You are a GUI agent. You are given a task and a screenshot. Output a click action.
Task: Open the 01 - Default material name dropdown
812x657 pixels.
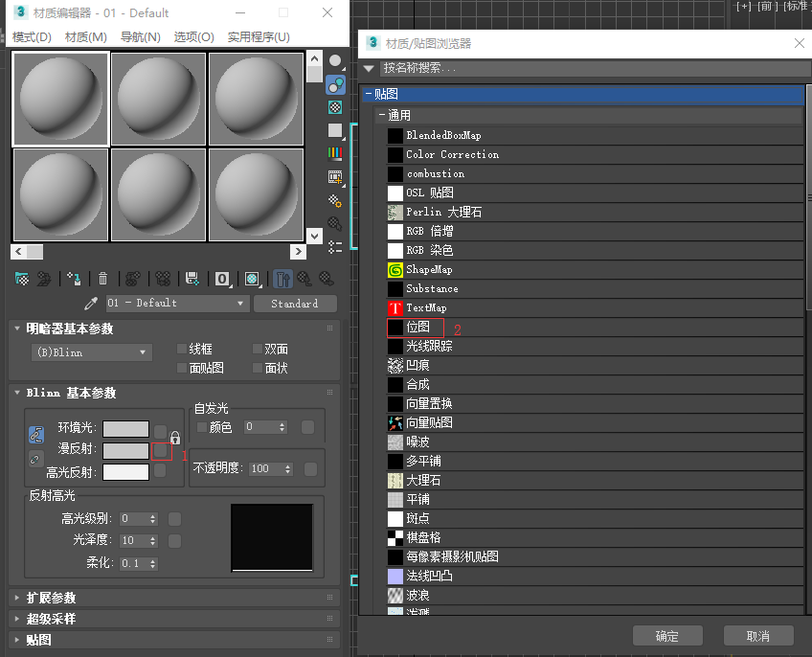[x=177, y=303]
